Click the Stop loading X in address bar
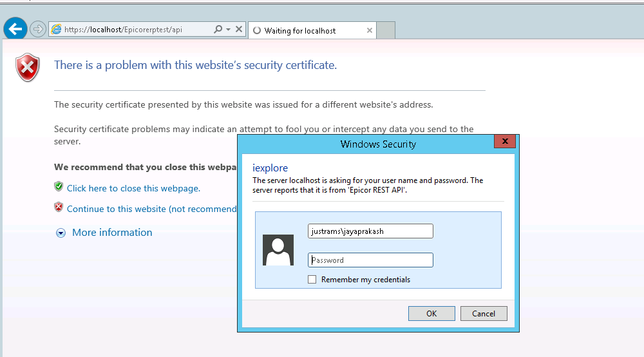 tap(239, 29)
